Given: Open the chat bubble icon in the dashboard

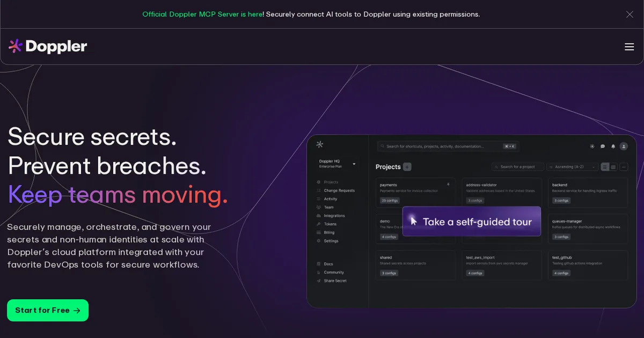Looking at the screenshot, I should [x=603, y=146].
